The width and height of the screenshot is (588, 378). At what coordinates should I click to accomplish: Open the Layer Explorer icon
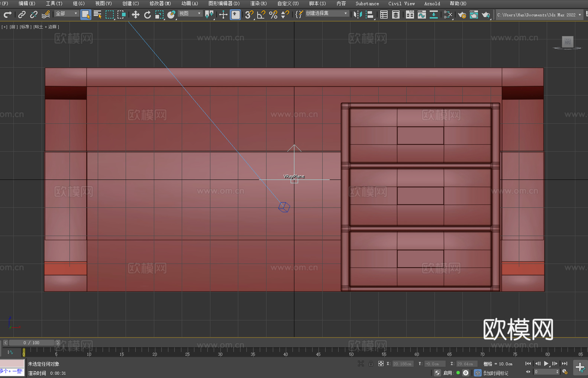[396, 14]
